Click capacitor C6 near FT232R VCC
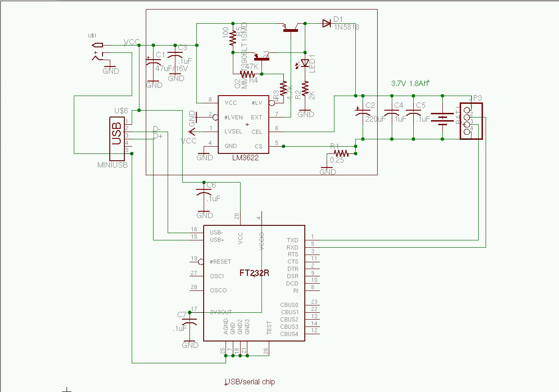The image size is (559, 392). (205, 191)
